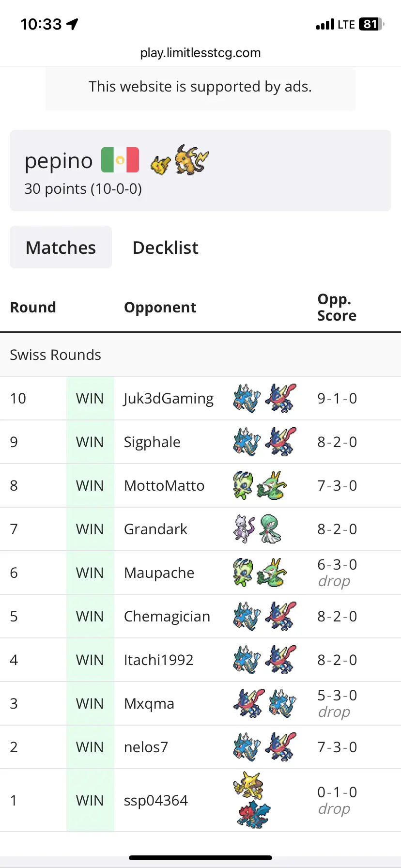Tap the play.limitlesstcg.com address bar

pyautogui.click(x=200, y=53)
